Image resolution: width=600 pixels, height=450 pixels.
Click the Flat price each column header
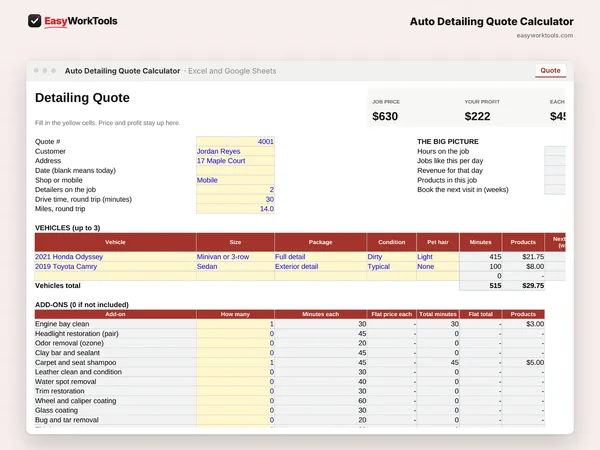tap(391, 314)
